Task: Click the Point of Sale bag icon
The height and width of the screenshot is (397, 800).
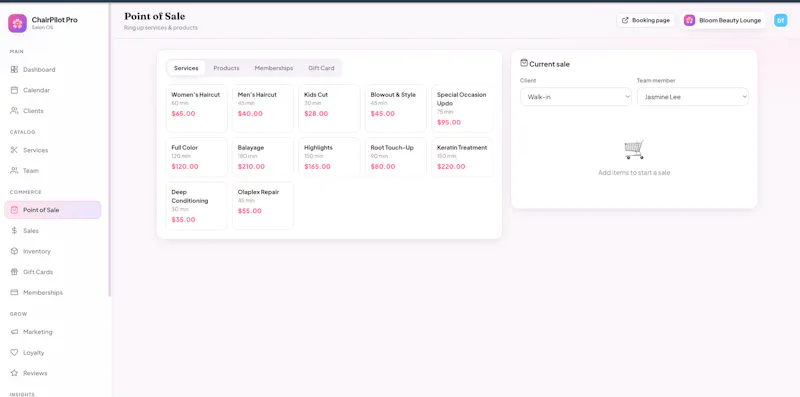Action: click(x=14, y=210)
